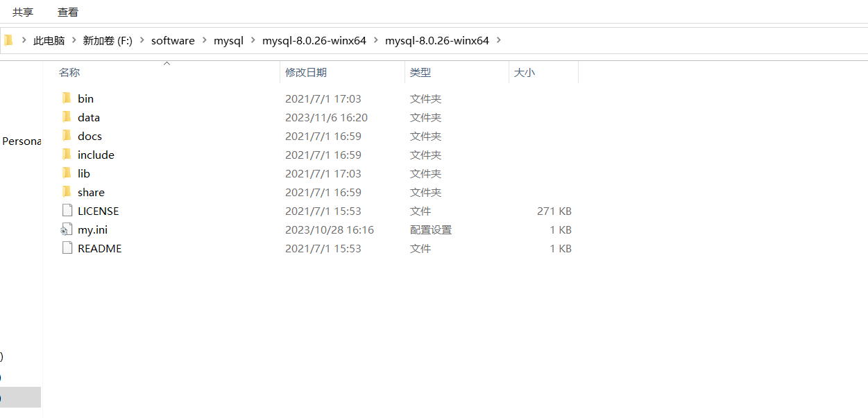Expand chevron after software breadcrumb
868x418 pixels.
click(204, 40)
